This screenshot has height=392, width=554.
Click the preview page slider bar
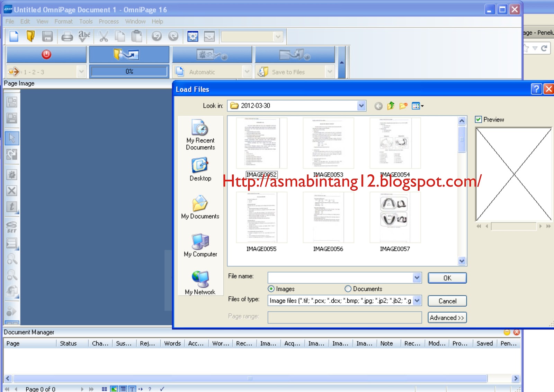(x=513, y=226)
